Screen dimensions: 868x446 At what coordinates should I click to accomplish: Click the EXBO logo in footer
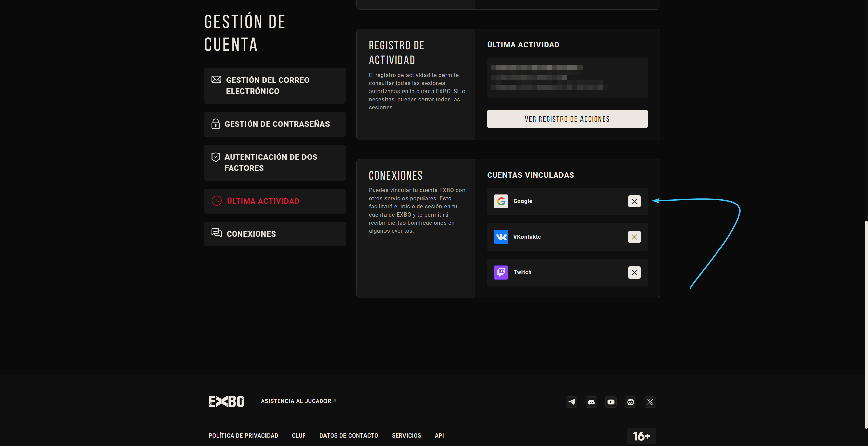[x=226, y=401]
